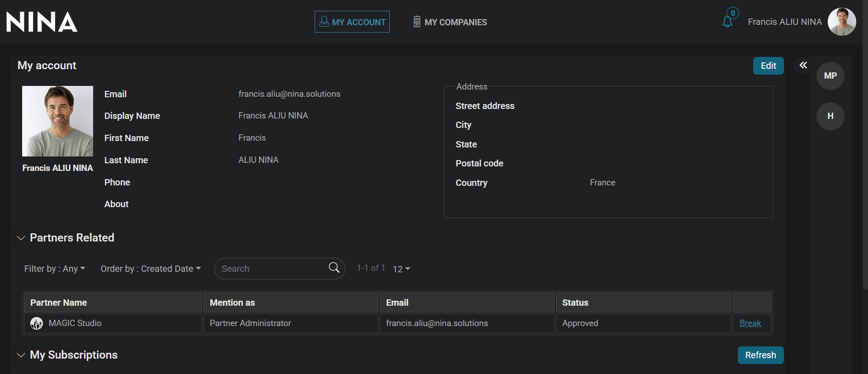Collapse the Partners Related section
Viewport: 868px width, 374px height.
pyautogui.click(x=21, y=238)
